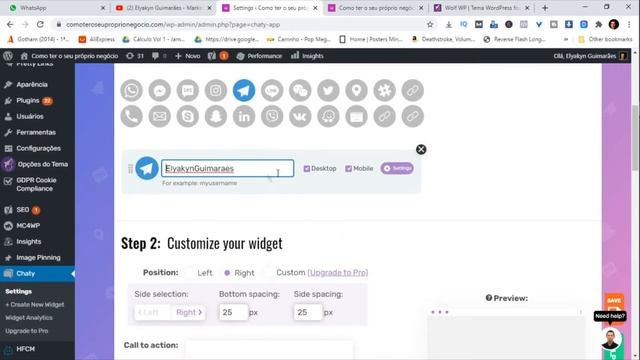Deselect the blue Telegram icon in channel grid

[x=244, y=90]
